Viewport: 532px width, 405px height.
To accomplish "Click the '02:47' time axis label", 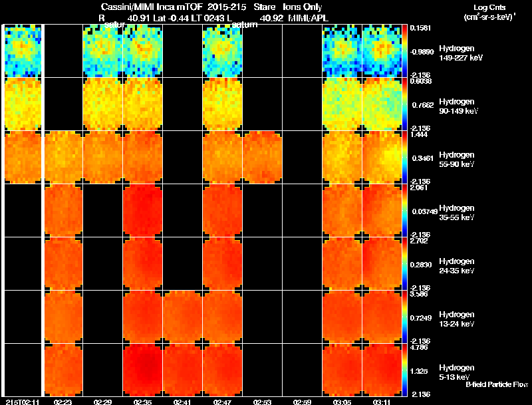I will [x=222, y=402].
